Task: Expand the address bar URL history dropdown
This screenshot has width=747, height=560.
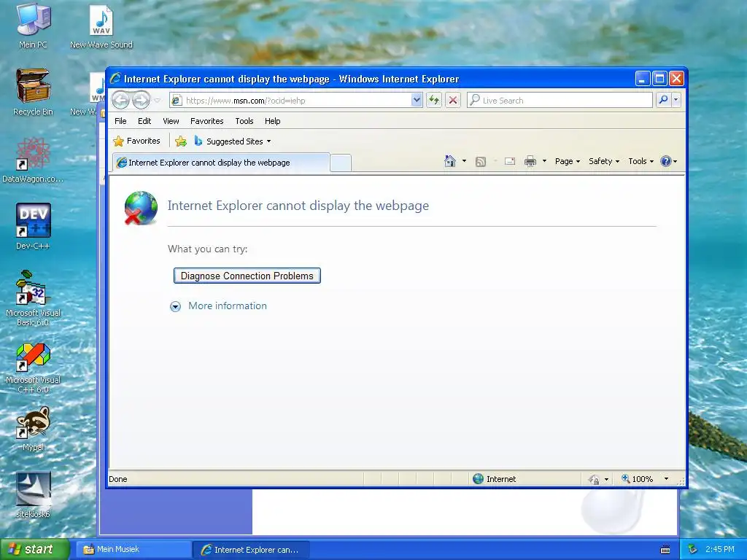Action: [x=417, y=100]
